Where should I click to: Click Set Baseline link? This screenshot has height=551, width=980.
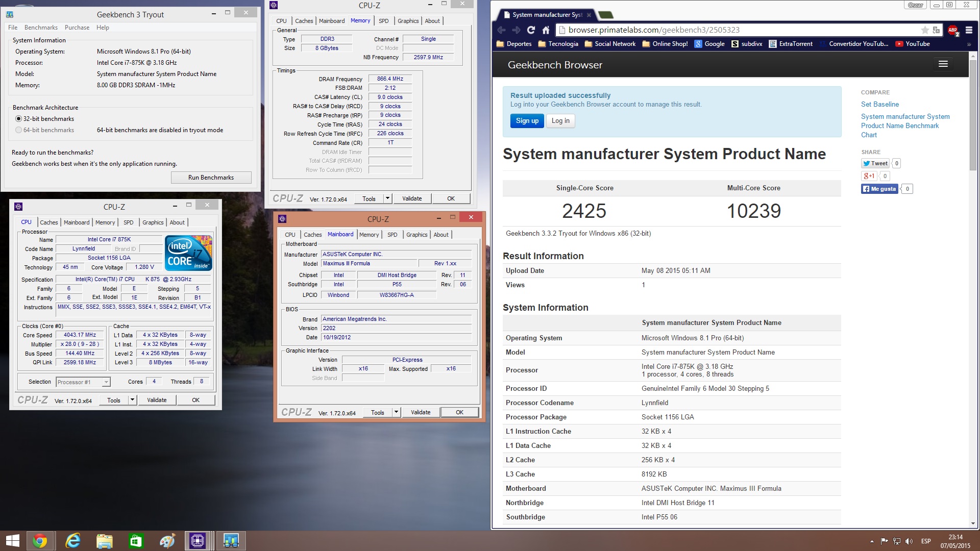coord(880,104)
